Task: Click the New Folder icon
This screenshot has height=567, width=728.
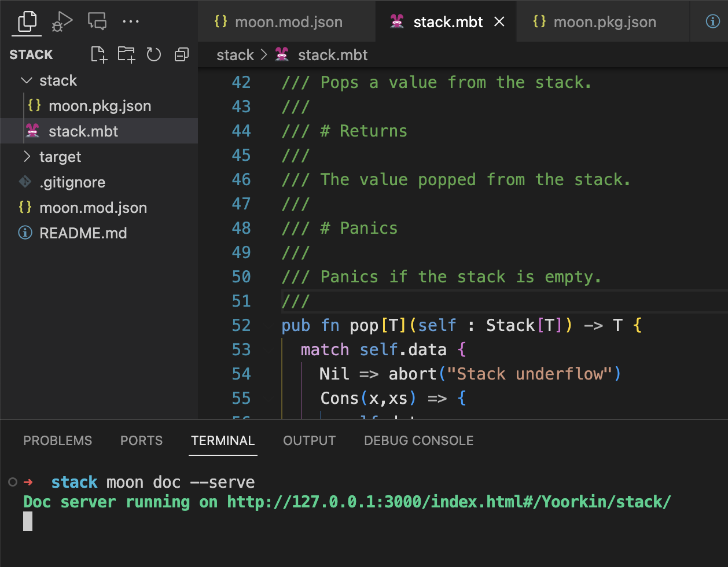Action: (x=126, y=54)
